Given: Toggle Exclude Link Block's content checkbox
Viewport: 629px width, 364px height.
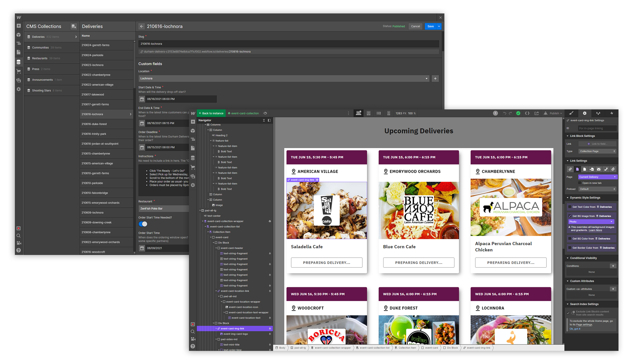Looking at the screenshot, I should point(568,313).
